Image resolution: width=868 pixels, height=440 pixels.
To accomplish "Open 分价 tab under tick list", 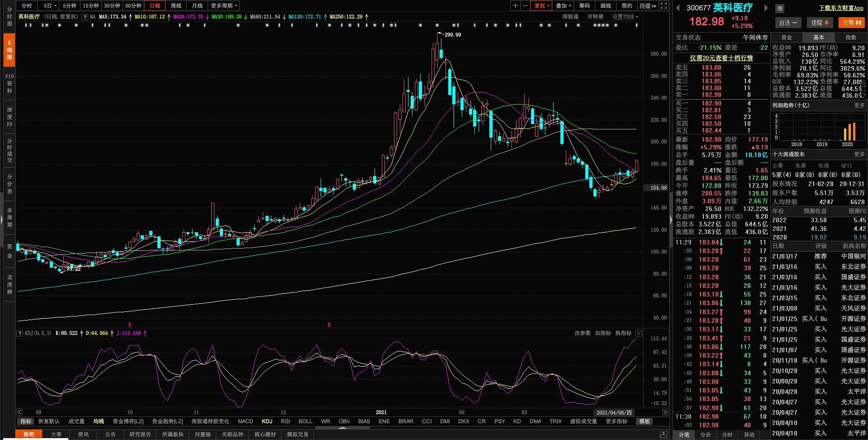I will click(706, 435).
